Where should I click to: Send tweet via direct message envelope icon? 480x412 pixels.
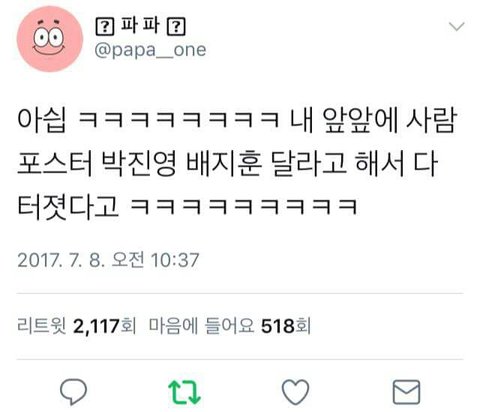point(406,392)
